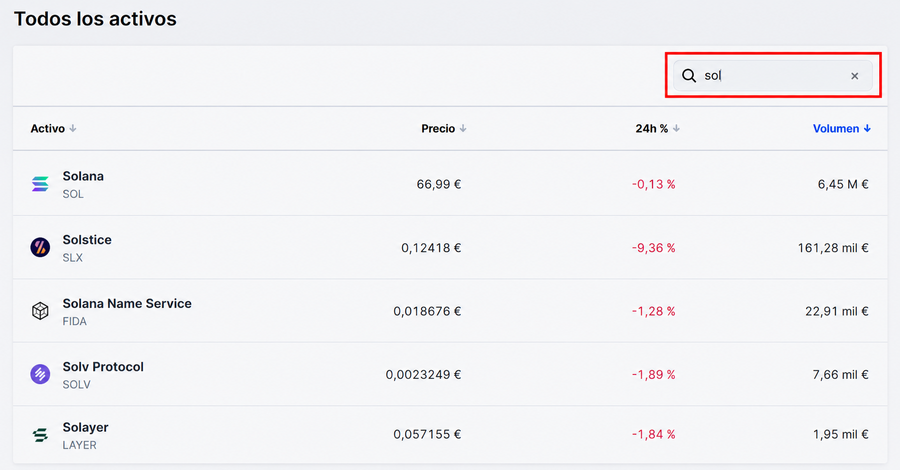The image size is (900, 470).
Task: Click the blue sort arrow next to Volumen
Action: [867, 129]
